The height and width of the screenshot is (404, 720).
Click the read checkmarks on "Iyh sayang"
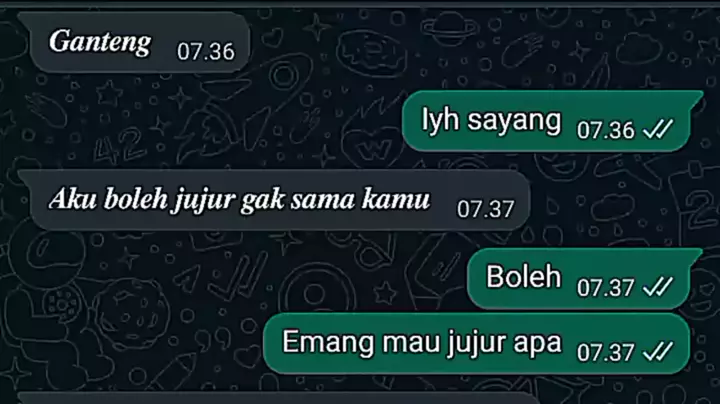tap(658, 129)
